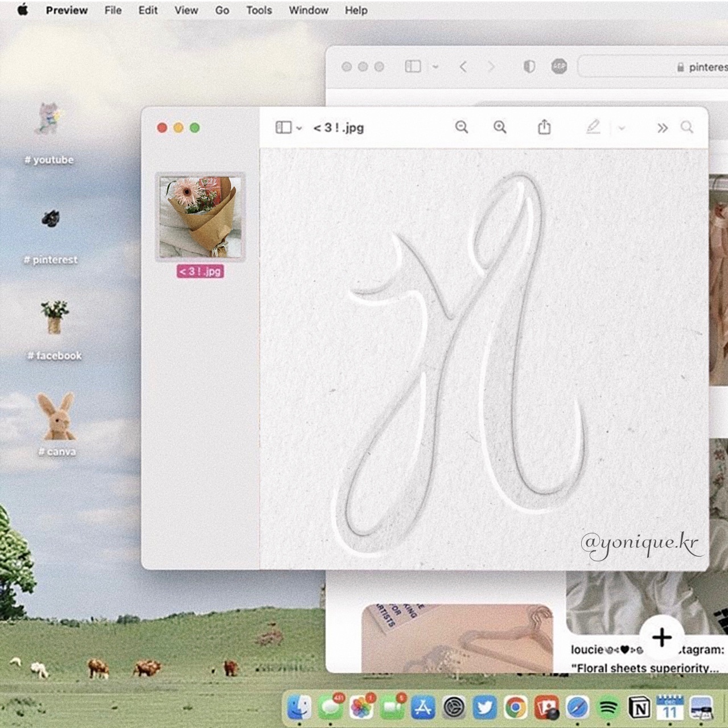This screenshot has height=728, width=728.
Task: Open App Store from the Dock
Action: (422, 708)
